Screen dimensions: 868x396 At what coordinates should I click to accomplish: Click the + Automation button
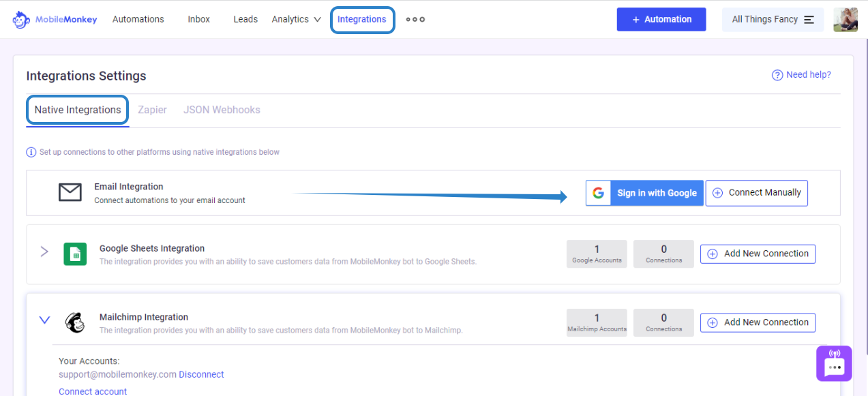[x=661, y=19]
